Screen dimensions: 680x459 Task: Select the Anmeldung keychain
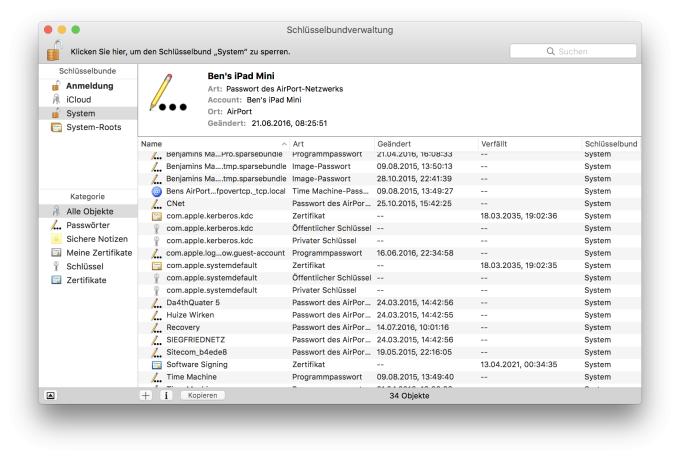88,86
